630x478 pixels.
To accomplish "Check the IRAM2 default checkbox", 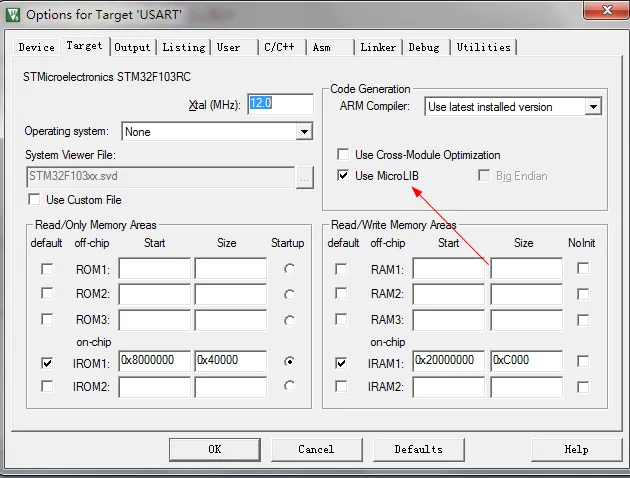I will click(x=341, y=386).
